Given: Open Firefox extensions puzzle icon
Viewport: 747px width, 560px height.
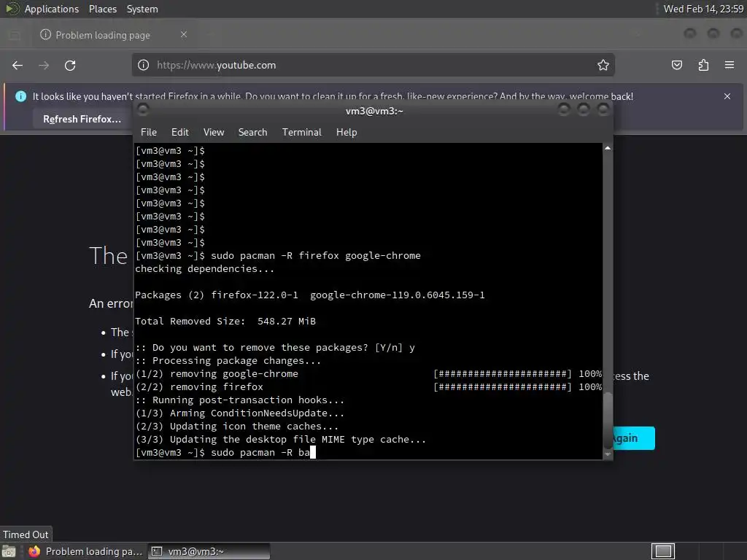Looking at the screenshot, I should pyautogui.click(x=703, y=65).
